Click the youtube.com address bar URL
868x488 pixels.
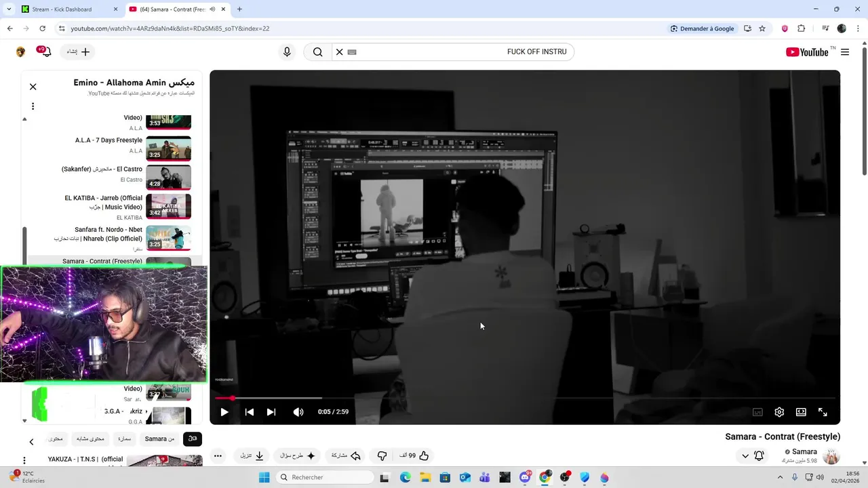tap(170, 28)
